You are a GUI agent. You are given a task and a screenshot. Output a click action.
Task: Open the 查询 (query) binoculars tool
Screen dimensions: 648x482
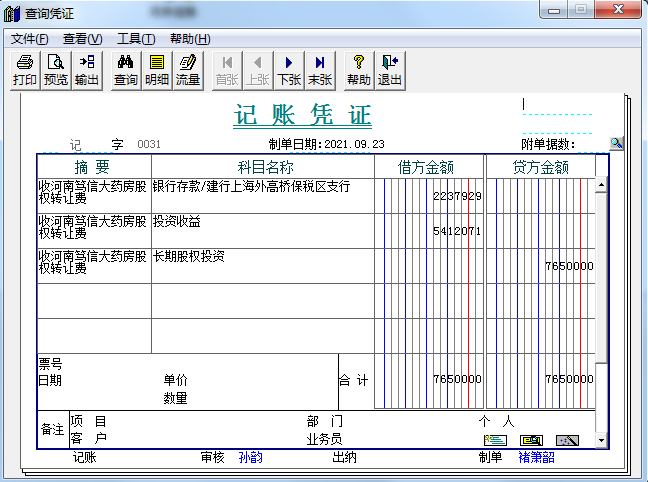pyautogui.click(x=126, y=70)
